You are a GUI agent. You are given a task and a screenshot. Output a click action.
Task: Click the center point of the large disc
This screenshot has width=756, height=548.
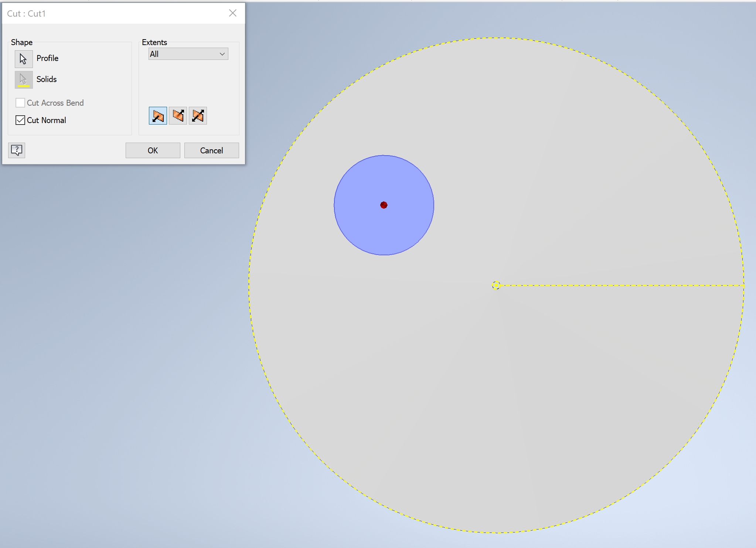click(x=496, y=286)
